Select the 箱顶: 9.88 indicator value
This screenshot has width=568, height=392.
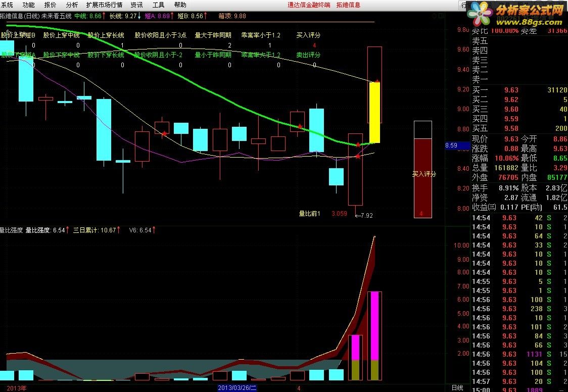coord(232,16)
